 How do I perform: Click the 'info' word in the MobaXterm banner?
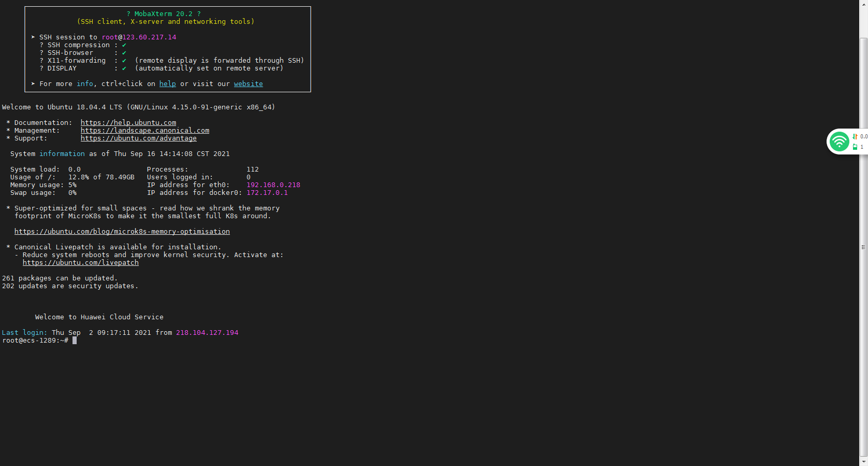click(85, 84)
